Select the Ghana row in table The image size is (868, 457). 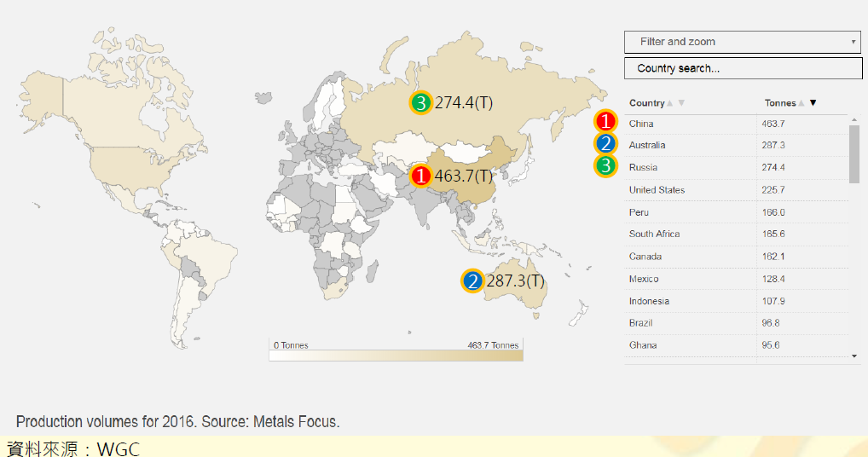tap(736, 345)
